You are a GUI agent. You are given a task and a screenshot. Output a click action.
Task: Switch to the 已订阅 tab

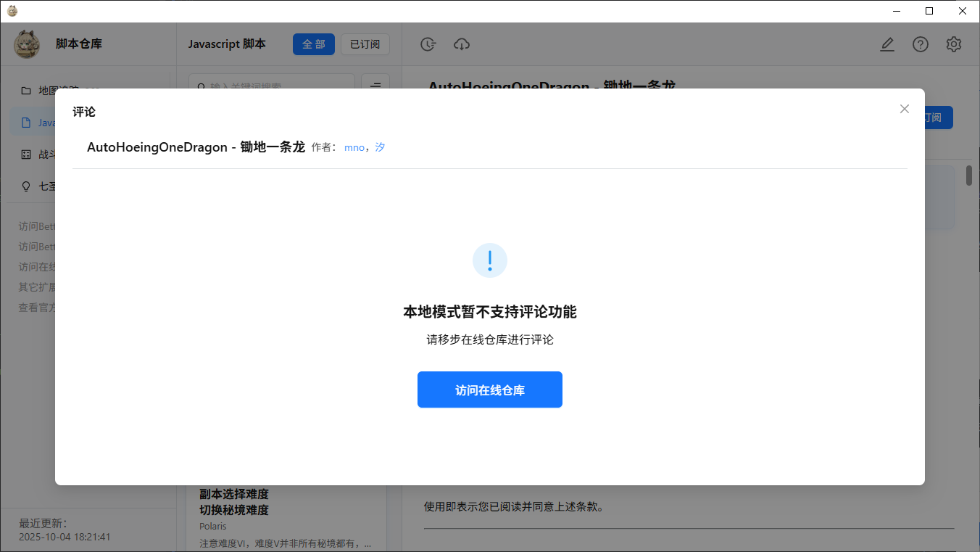pyautogui.click(x=365, y=44)
